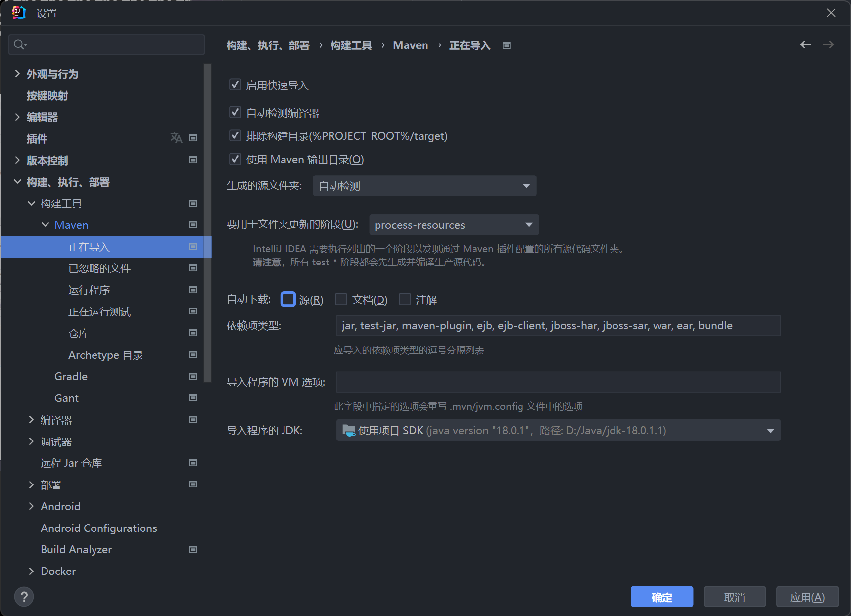The image size is (851, 616).
Task: Click the forward navigation arrow icon
Action: [x=828, y=45]
